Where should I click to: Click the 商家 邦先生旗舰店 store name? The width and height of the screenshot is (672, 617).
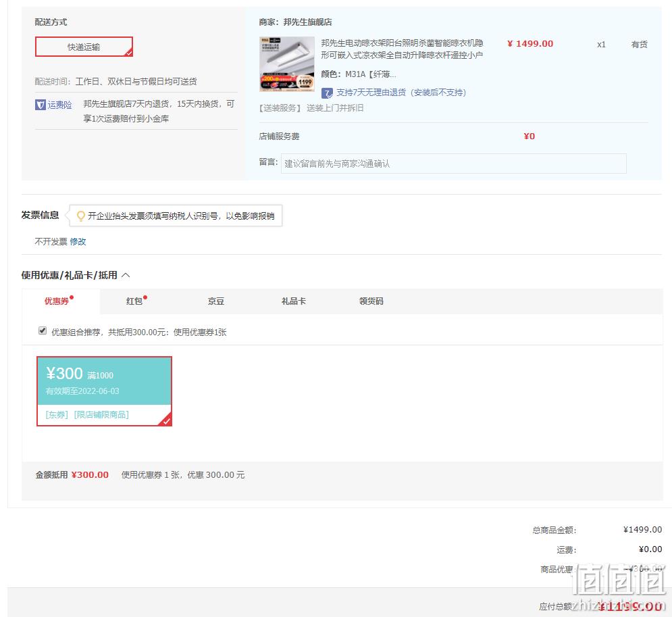pos(308,22)
